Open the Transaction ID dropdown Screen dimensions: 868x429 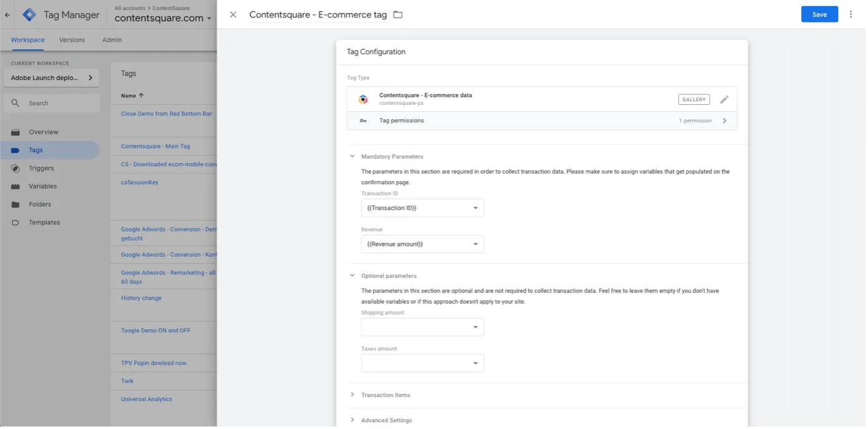click(422, 208)
